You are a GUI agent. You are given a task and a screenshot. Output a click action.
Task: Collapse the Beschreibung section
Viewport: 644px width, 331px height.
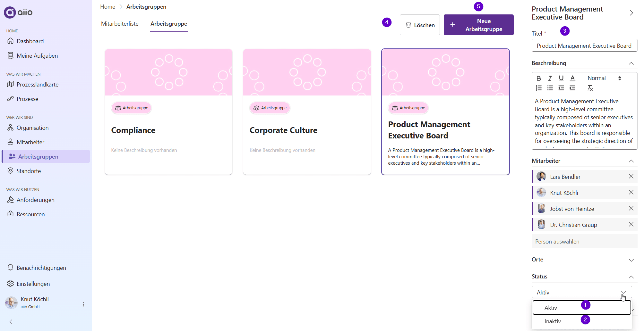(x=631, y=63)
